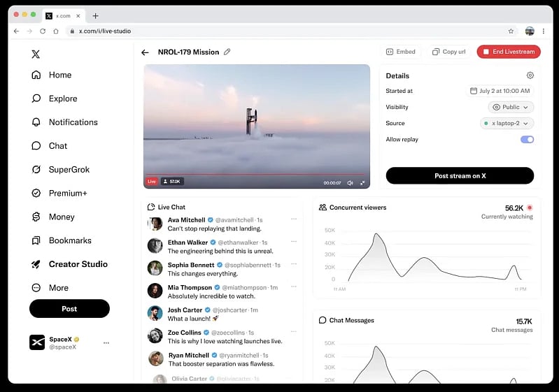Open options for Ethan Walker's message
This screenshot has width=559, height=392.
click(x=294, y=241)
